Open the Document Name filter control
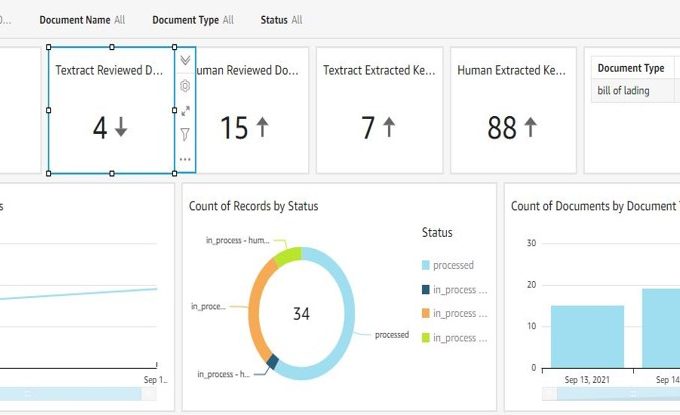Screen dimensions: 680x415 tap(82, 20)
